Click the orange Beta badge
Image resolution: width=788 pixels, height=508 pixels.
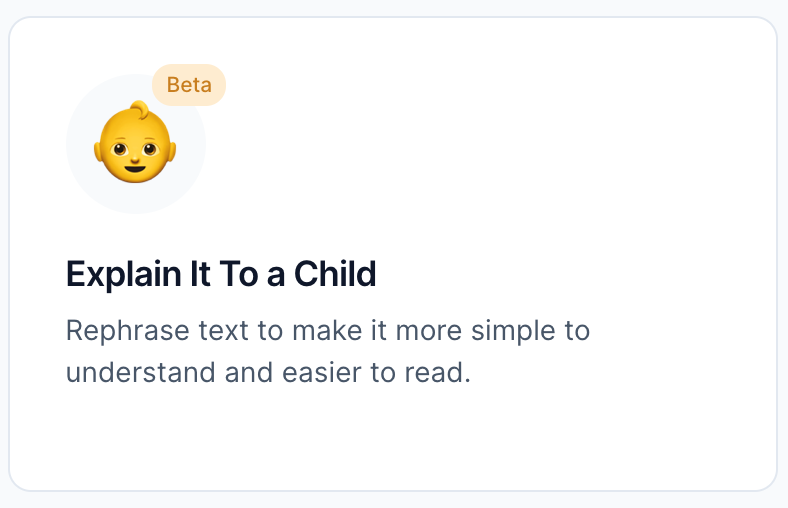[189, 85]
